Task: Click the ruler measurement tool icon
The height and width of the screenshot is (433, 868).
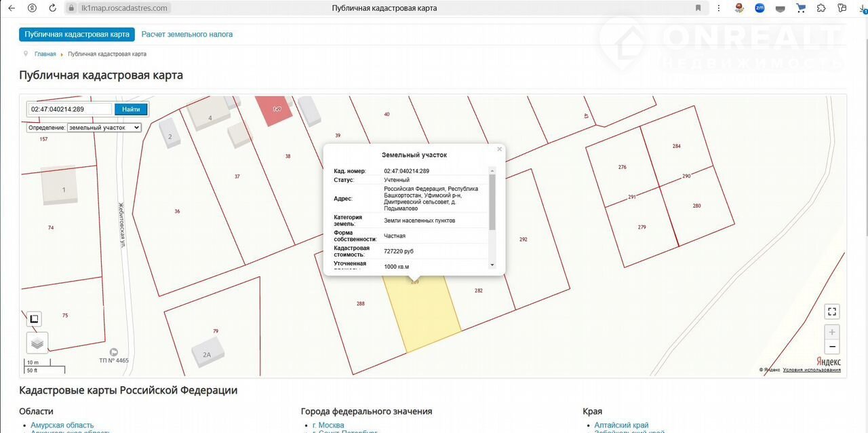Action: (35, 319)
